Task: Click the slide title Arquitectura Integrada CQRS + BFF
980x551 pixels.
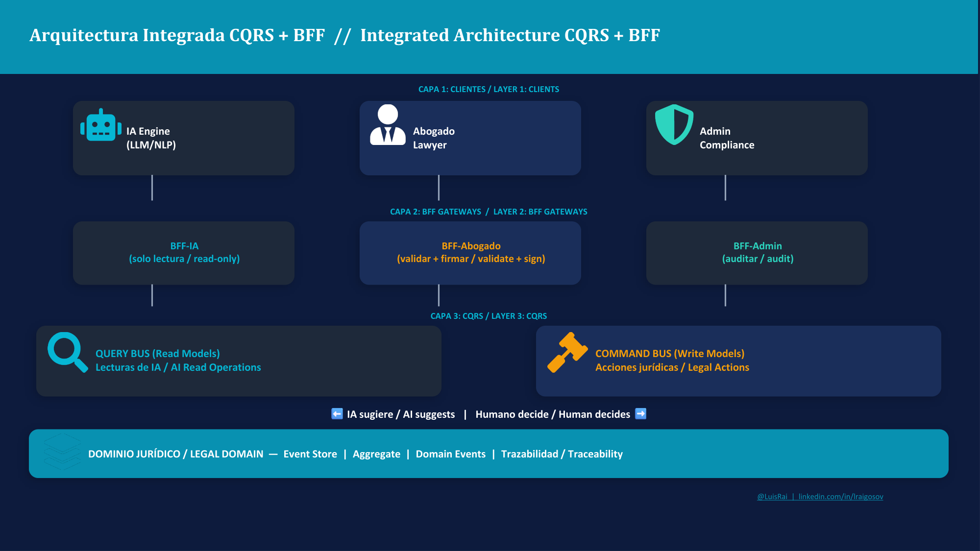Action: pos(177,35)
